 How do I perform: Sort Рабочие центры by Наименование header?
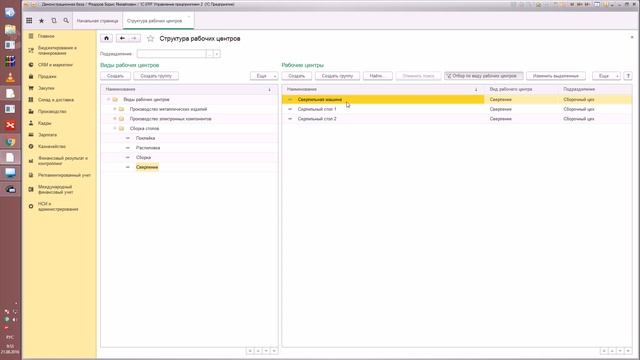click(x=383, y=89)
